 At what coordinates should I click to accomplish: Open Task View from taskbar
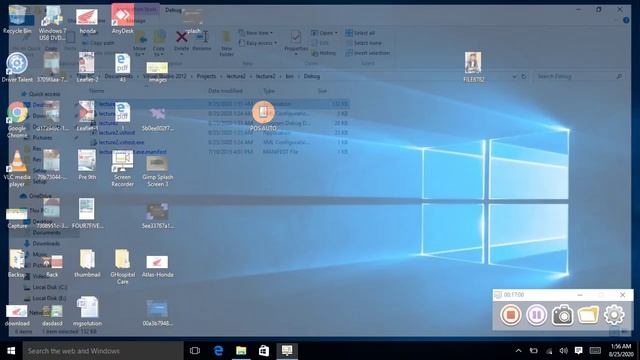tap(195, 351)
